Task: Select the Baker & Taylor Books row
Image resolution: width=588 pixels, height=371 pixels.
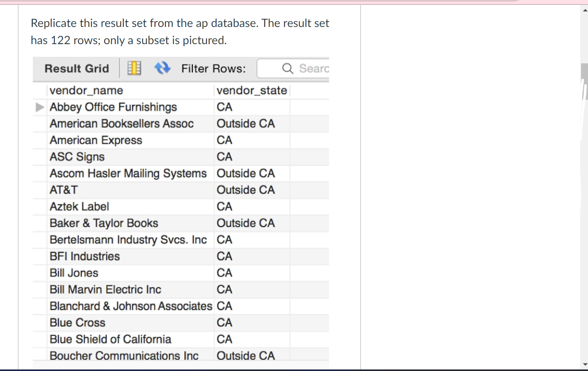Action: (x=104, y=223)
